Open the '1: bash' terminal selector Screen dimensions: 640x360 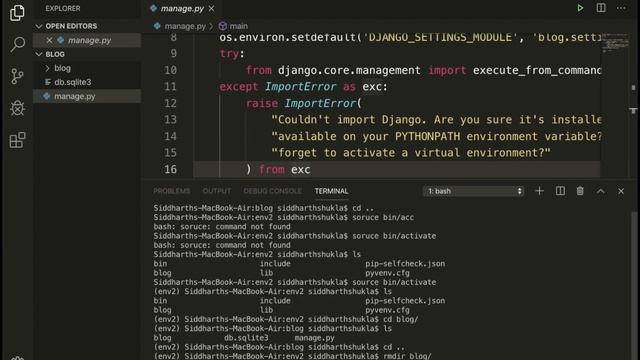tap(473, 191)
